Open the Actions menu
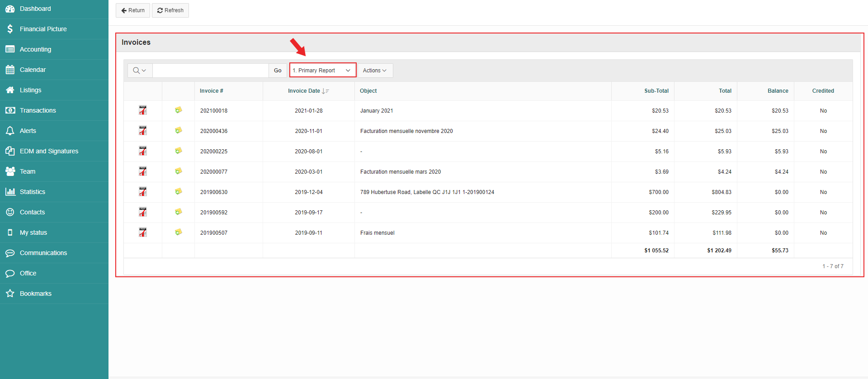The image size is (868, 379). 375,71
